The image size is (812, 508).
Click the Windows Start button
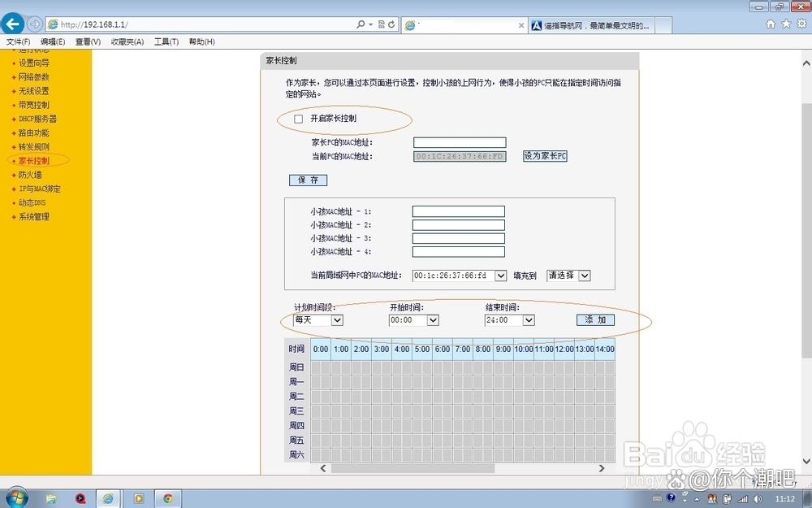point(15,497)
